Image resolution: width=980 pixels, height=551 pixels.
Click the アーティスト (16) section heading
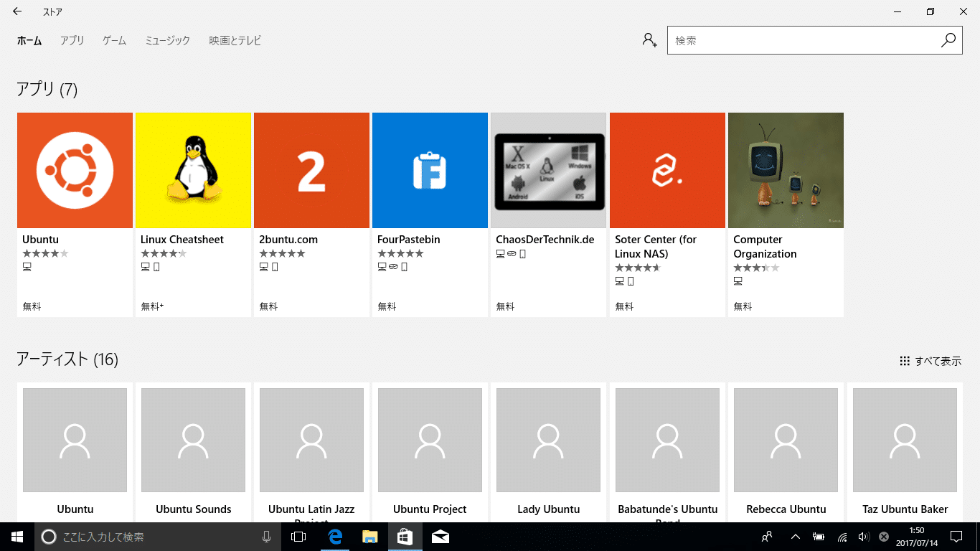(x=67, y=359)
